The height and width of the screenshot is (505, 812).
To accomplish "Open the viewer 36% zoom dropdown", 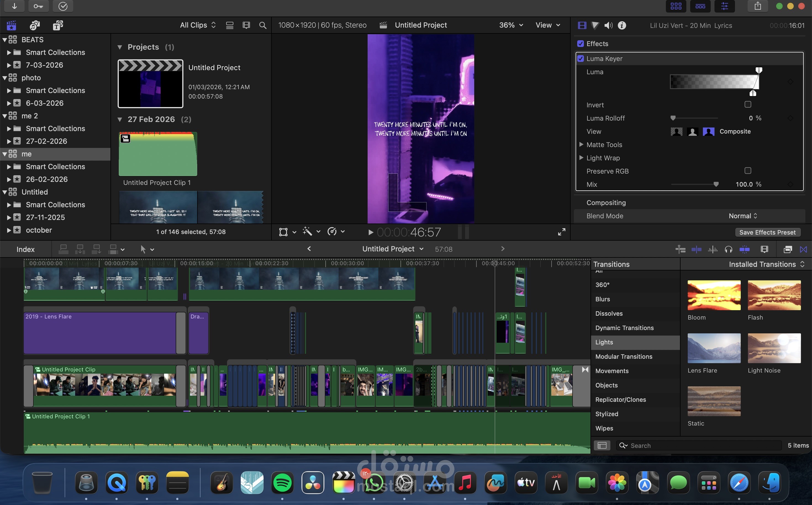I will [511, 25].
